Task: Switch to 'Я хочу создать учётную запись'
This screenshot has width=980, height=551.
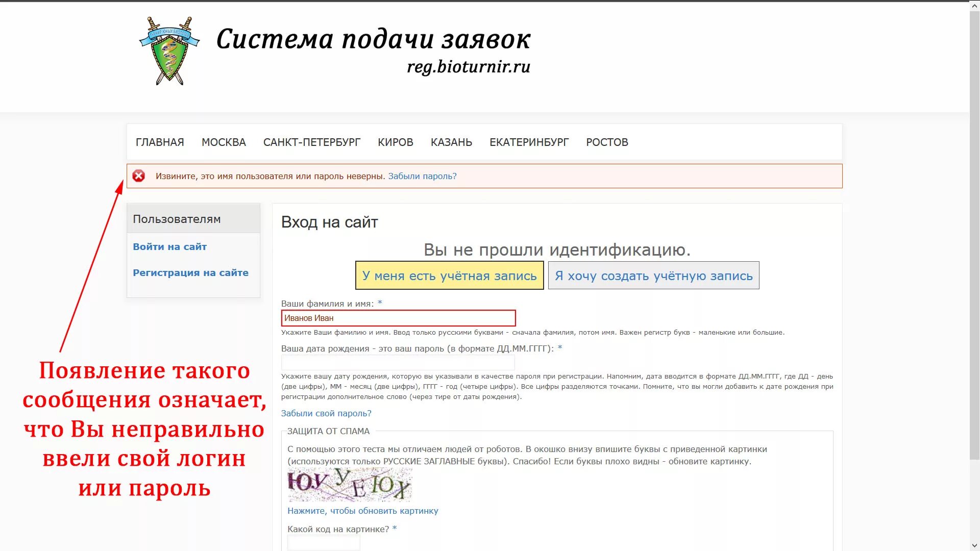Action: (653, 275)
